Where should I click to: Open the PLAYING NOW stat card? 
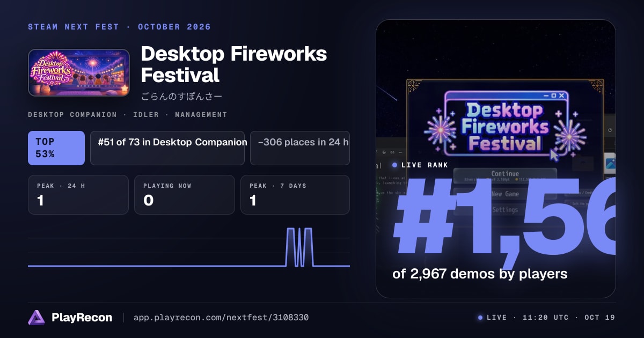(x=185, y=195)
